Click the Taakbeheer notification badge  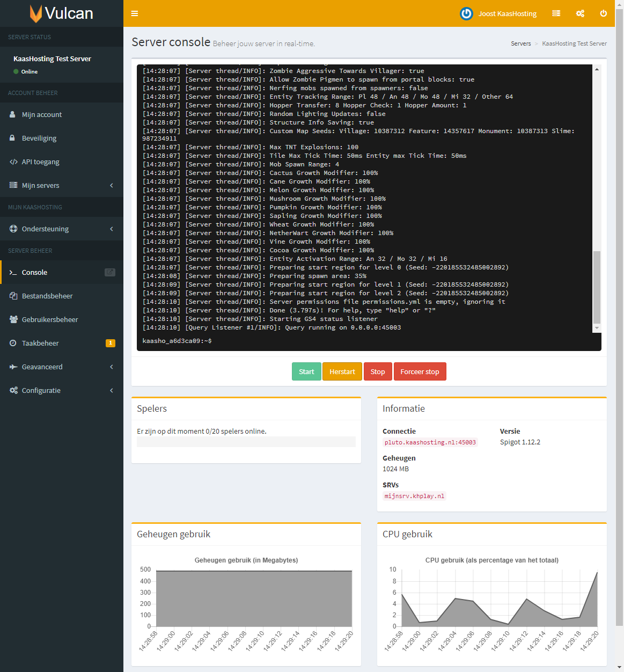(x=111, y=343)
